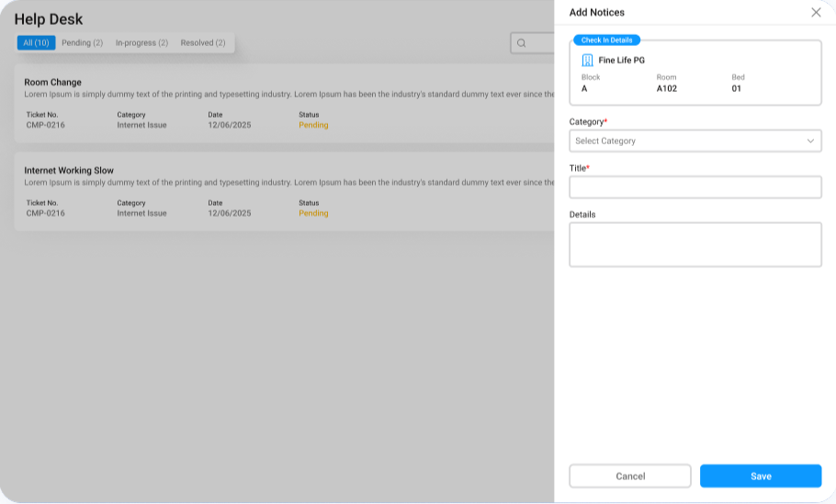The image size is (836, 504).
Task: Show the Pending (2) tickets tab
Action: (82, 43)
